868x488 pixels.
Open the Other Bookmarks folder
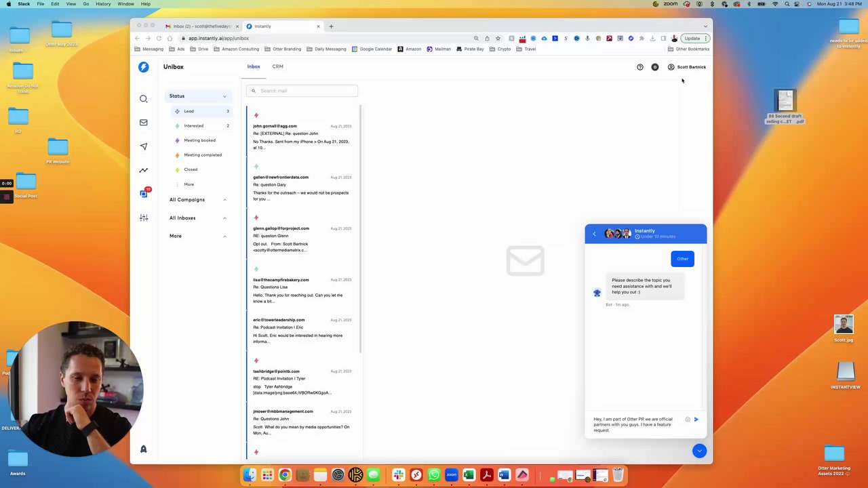[688, 49]
